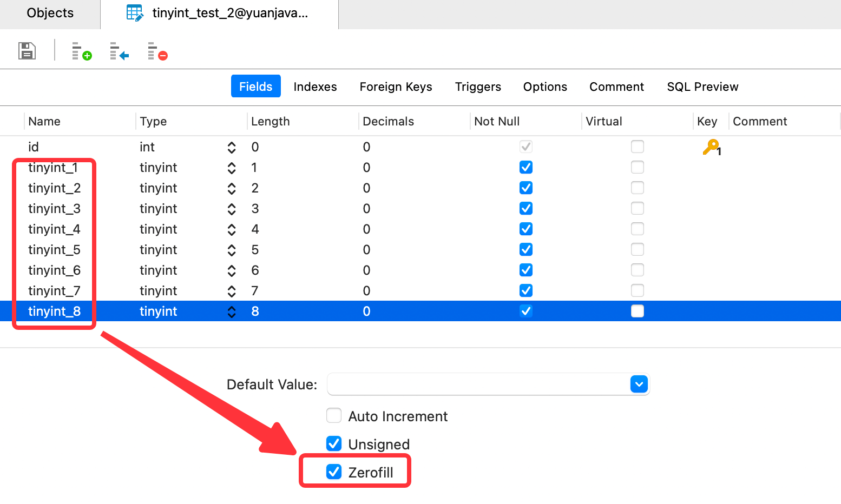The width and height of the screenshot is (841, 504).
Task: Switch to the Objects tab
Action: pyautogui.click(x=50, y=14)
